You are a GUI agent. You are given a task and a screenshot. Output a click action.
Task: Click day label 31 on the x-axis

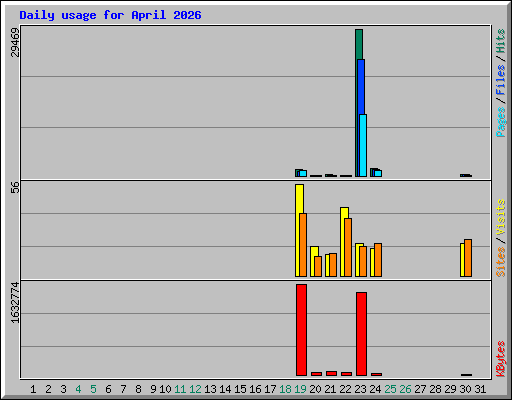click(480, 389)
